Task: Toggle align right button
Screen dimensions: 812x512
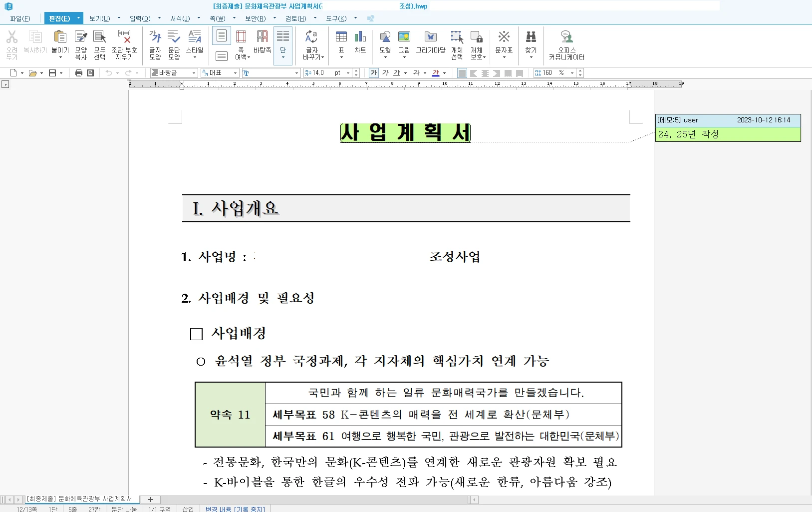Action: [497, 73]
